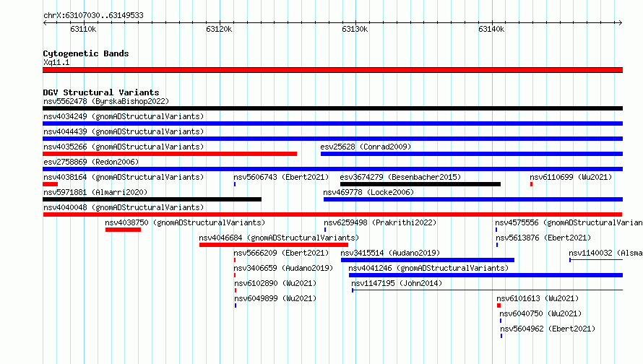Open nsv4035266 gnomAD variant label
Screen dimensions: 643x364
[124, 147]
